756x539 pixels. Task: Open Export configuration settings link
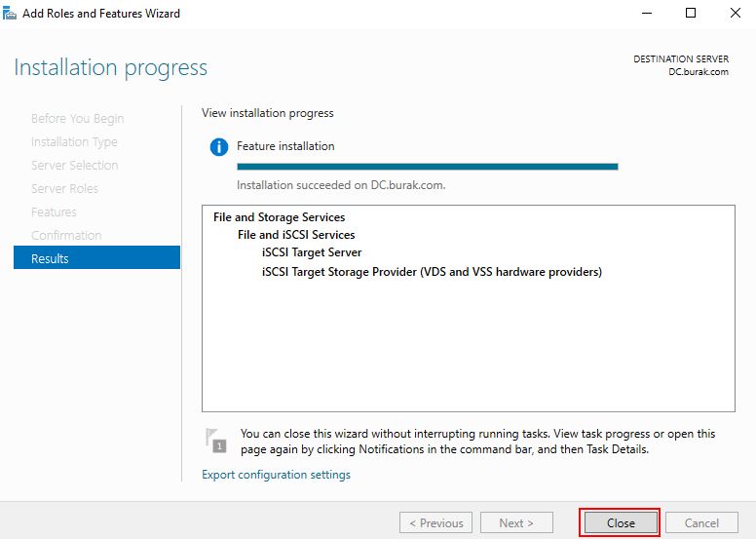pyautogui.click(x=276, y=475)
